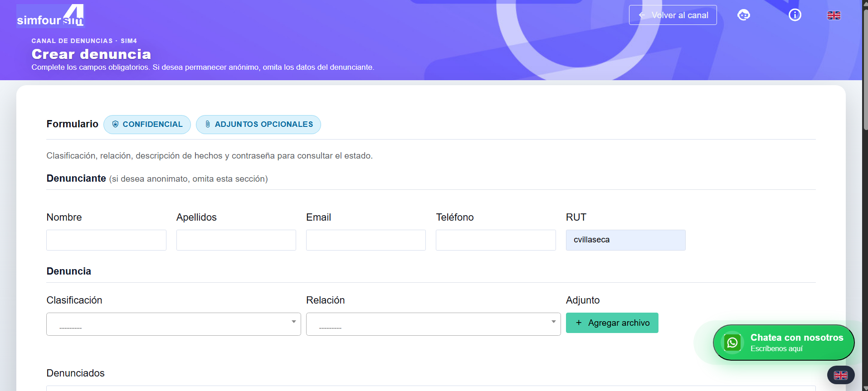Click Agregar archivo button

[612, 323]
